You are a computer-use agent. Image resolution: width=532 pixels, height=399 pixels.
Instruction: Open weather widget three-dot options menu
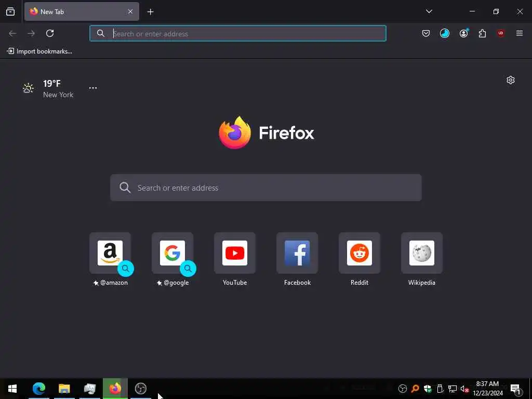(x=93, y=88)
